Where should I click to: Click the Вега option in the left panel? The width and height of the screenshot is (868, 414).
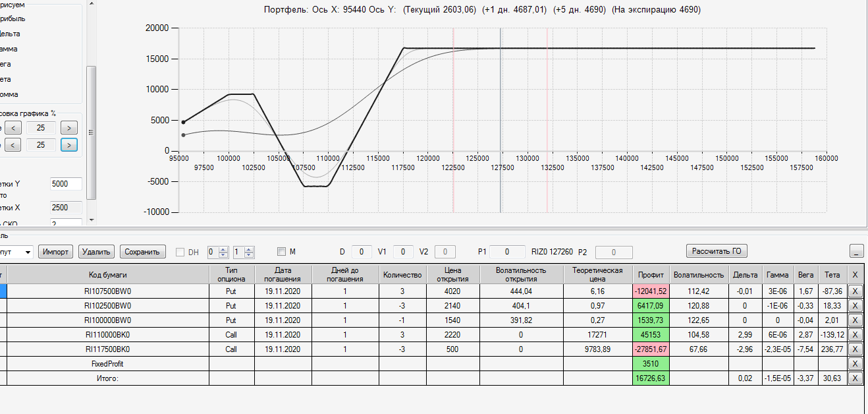(6, 64)
